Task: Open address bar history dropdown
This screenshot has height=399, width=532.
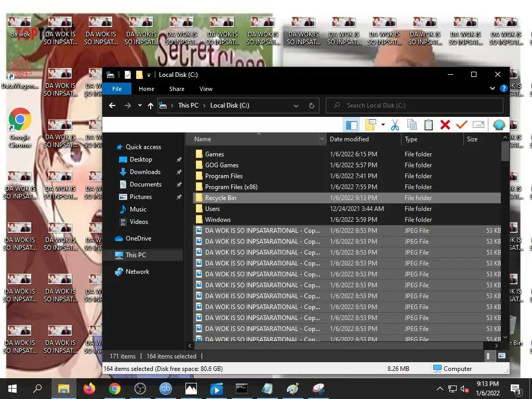Action: (296, 105)
